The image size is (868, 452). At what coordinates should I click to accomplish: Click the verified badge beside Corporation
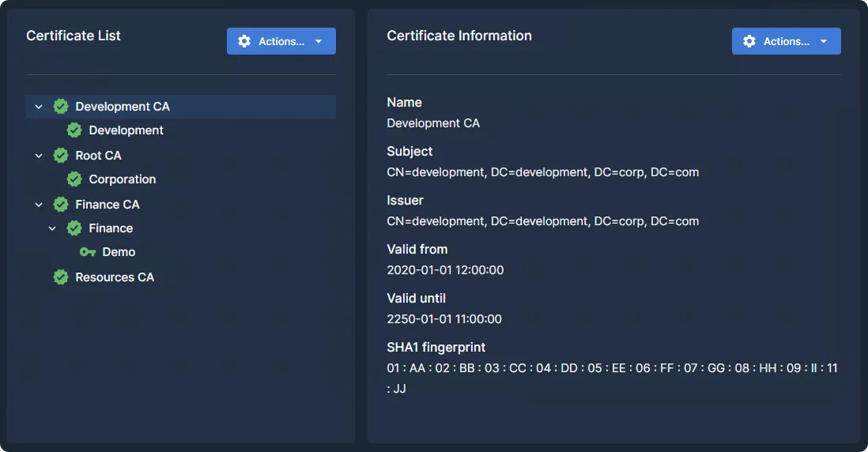pos(74,179)
